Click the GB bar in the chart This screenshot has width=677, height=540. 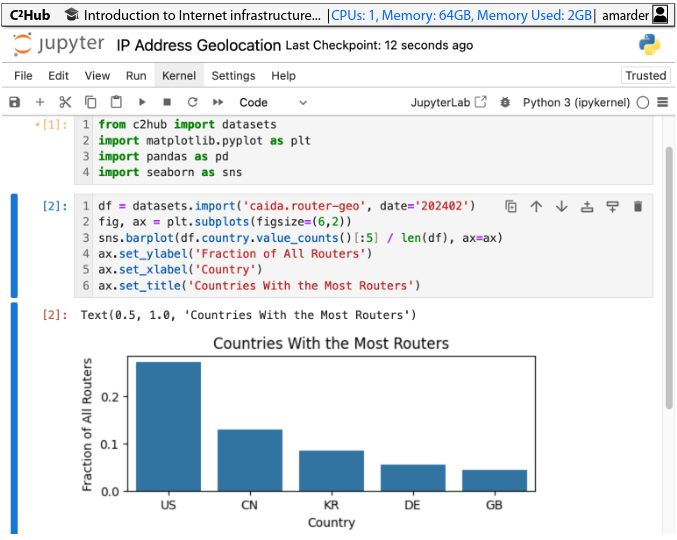(x=494, y=480)
